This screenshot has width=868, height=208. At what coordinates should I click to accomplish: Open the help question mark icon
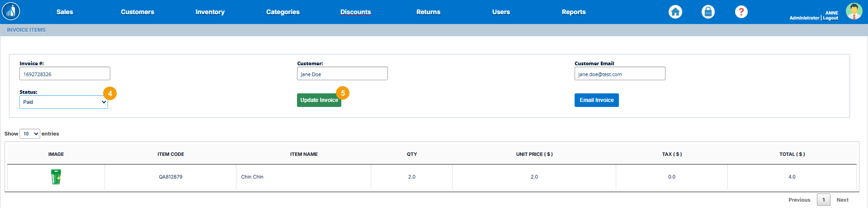pyautogui.click(x=741, y=12)
